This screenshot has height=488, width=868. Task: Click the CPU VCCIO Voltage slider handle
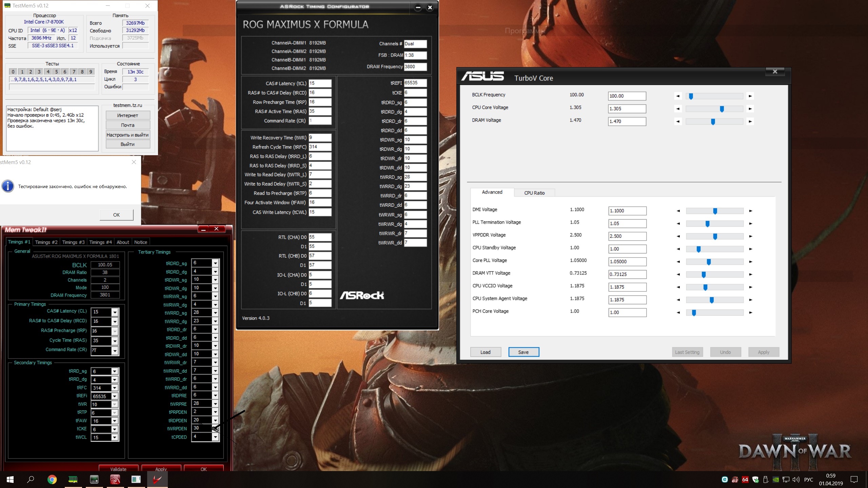click(705, 287)
